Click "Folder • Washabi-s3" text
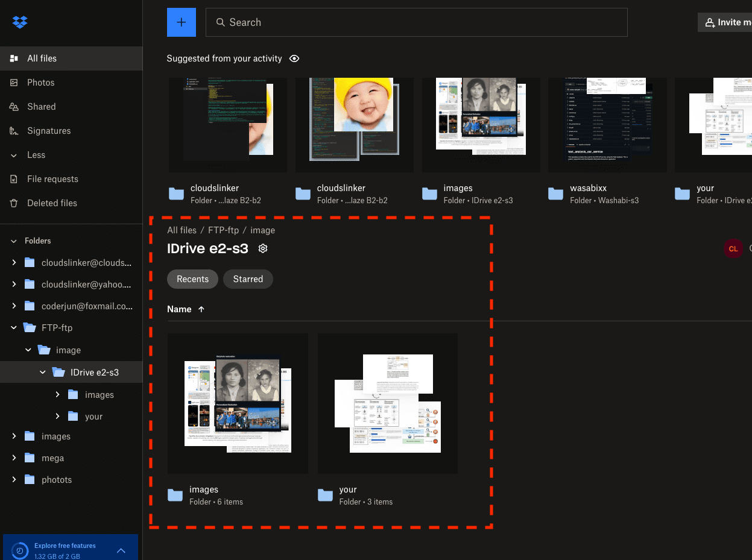 pos(604,200)
